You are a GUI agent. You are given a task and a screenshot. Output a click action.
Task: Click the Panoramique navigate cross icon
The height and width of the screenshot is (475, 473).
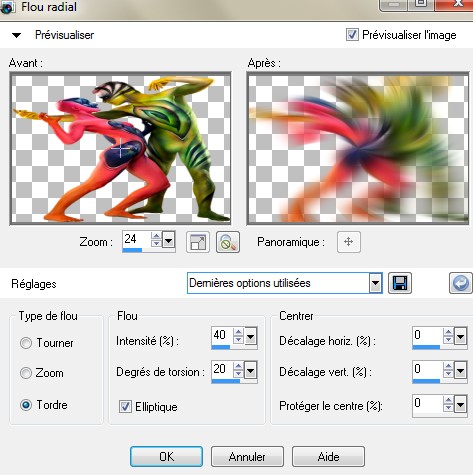click(x=349, y=242)
